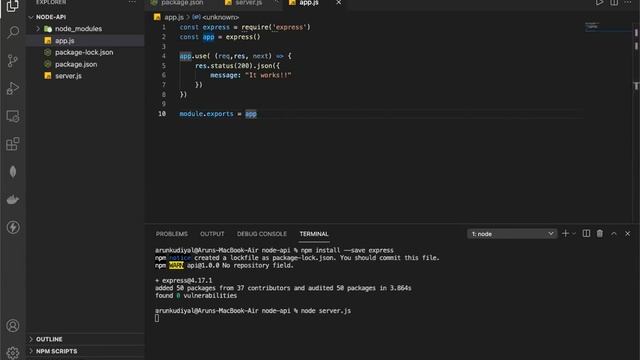The height and width of the screenshot is (360, 640).
Task: Open the PROBLEMS panel tab
Action: coord(171,234)
